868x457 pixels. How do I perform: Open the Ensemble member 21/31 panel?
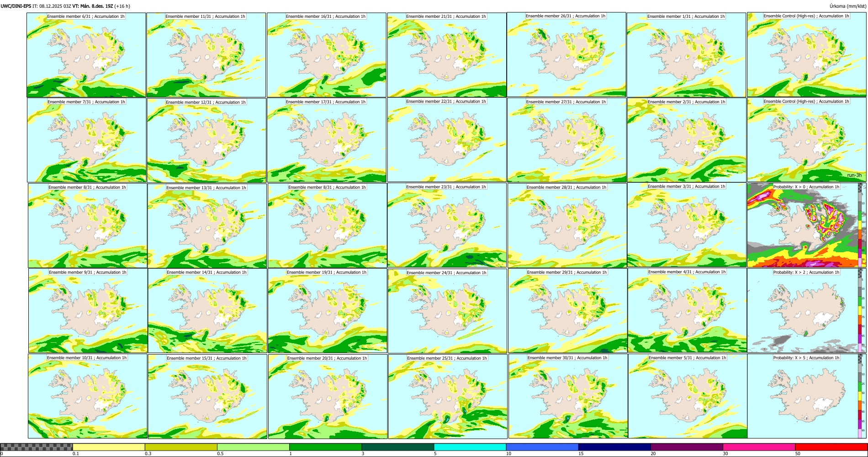coord(447,55)
